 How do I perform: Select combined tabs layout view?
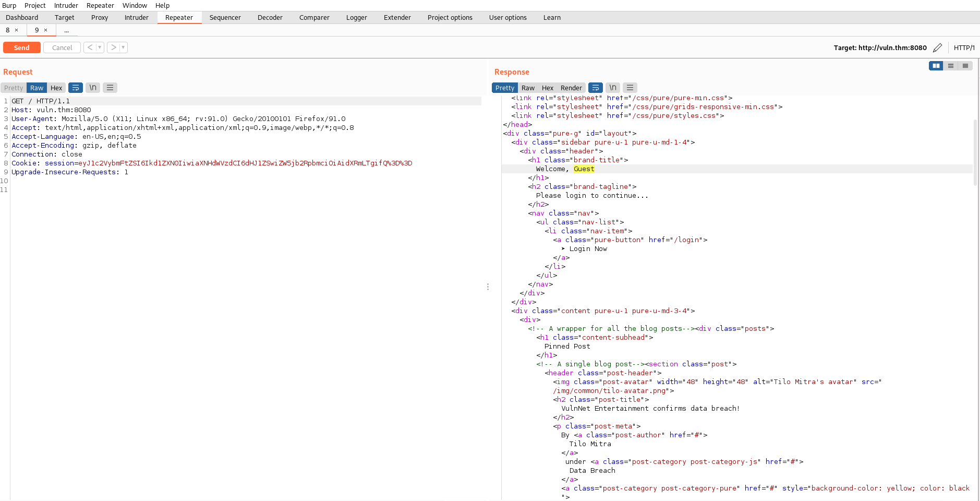click(x=965, y=66)
